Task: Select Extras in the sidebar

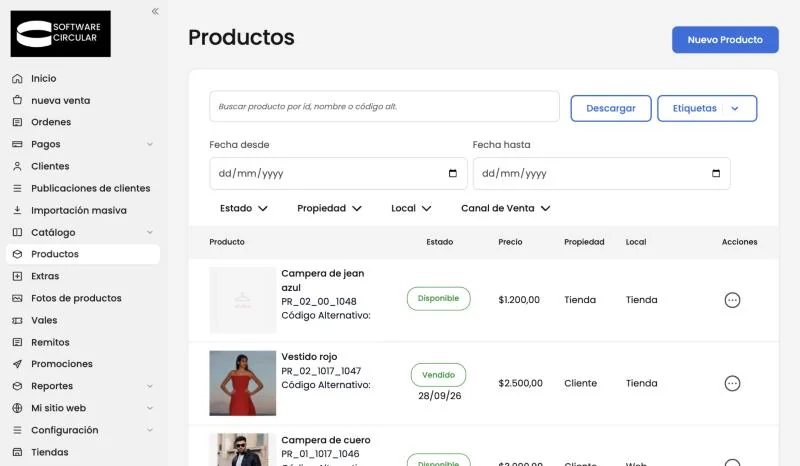Action: click(x=45, y=276)
